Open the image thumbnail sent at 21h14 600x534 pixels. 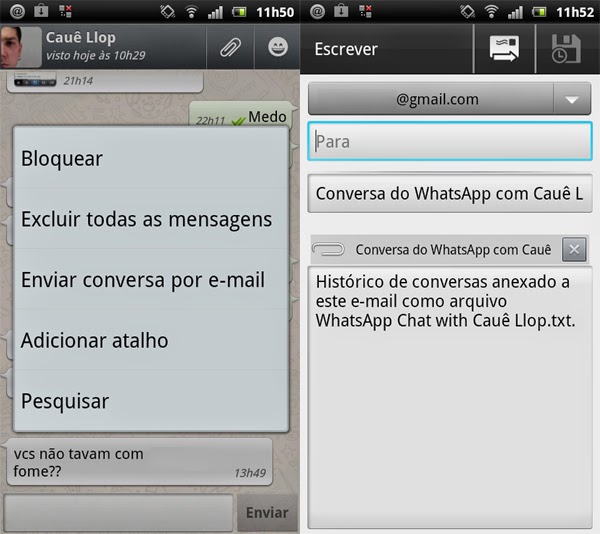pos(35,80)
